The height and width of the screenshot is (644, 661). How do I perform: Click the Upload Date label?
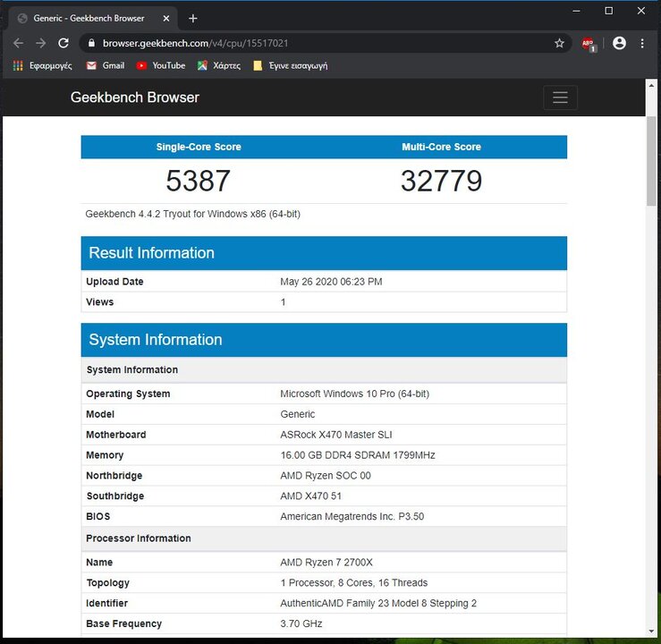(x=114, y=282)
